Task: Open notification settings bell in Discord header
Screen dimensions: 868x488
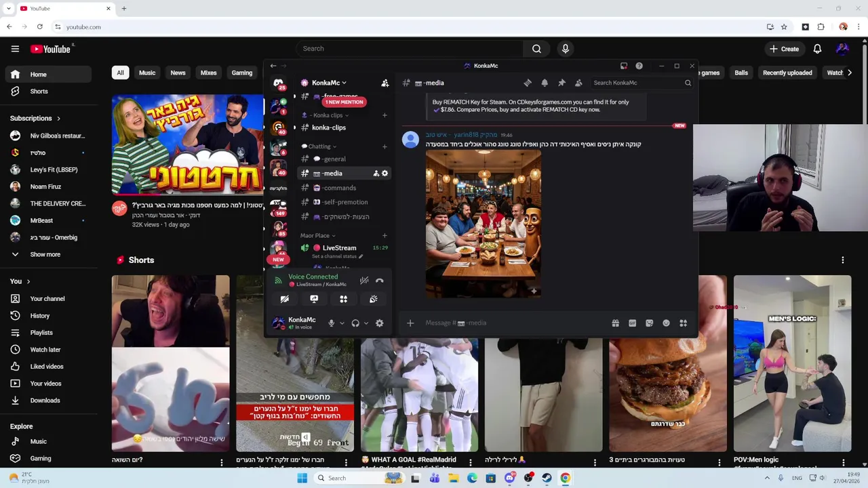Action: pyautogui.click(x=545, y=83)
